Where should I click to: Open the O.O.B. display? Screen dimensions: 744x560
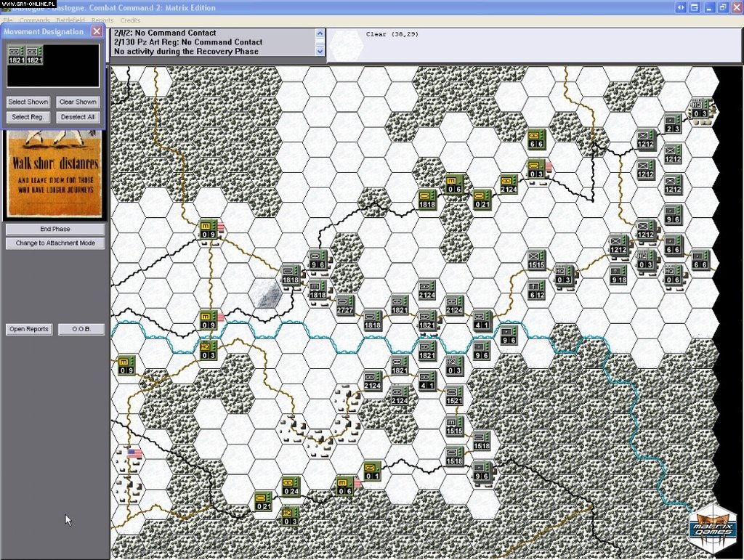pyautogui.click(x=81, y=329)
